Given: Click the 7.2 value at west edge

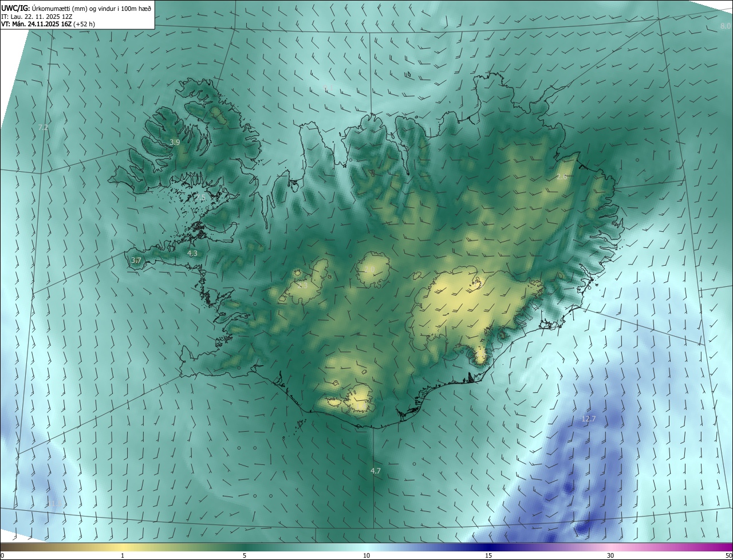Looking at the screenshot, I should (x=43, y=128).
